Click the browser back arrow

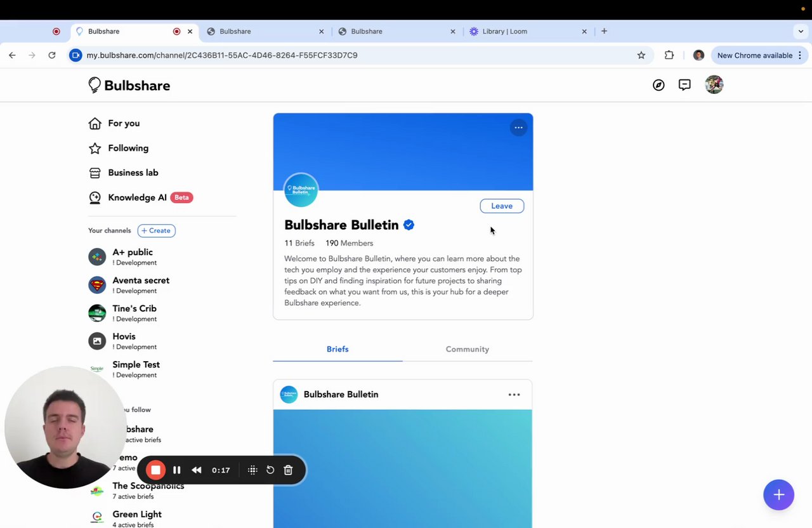pyautogui.click(x=12, y=55)
